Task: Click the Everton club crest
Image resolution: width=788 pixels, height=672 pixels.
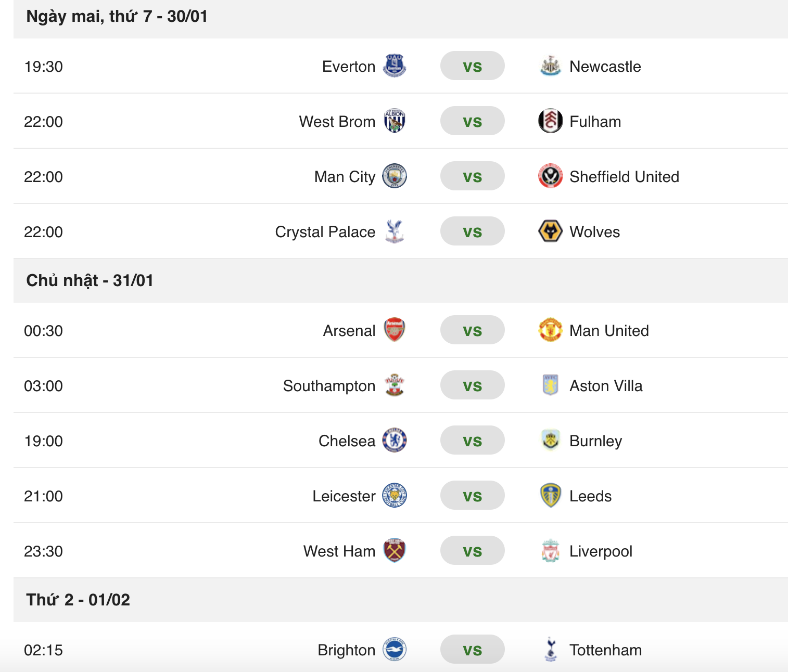Action: click(x=396, y=66)
